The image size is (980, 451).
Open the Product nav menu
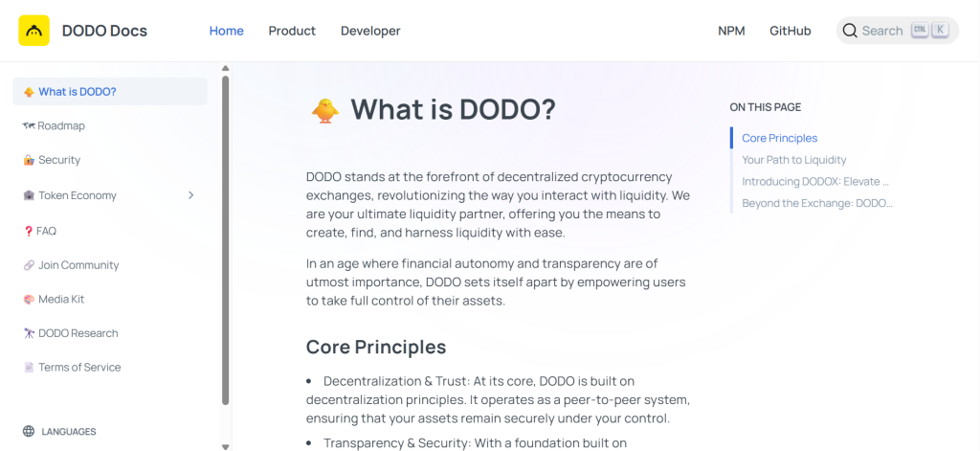[x=292, y=31]
